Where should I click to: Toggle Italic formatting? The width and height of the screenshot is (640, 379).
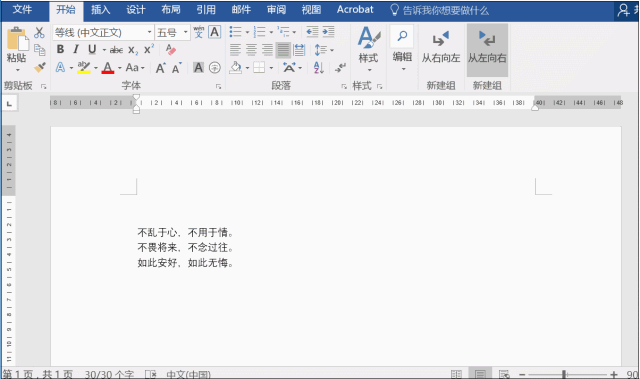pos(76,49)
